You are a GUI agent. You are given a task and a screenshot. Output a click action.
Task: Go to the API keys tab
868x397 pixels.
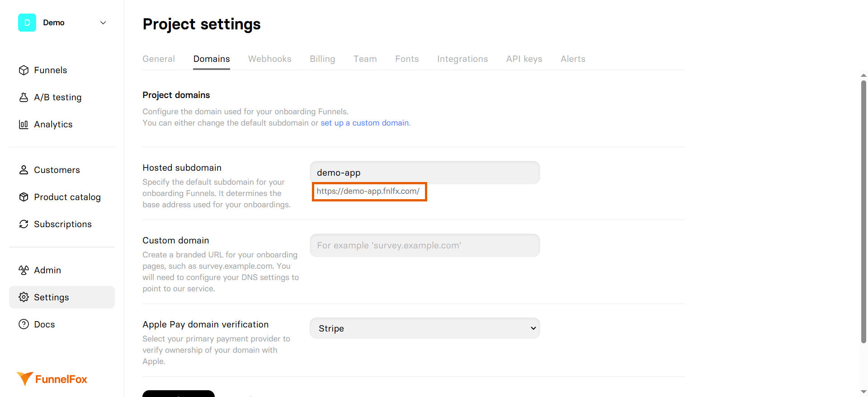(524, 59)
